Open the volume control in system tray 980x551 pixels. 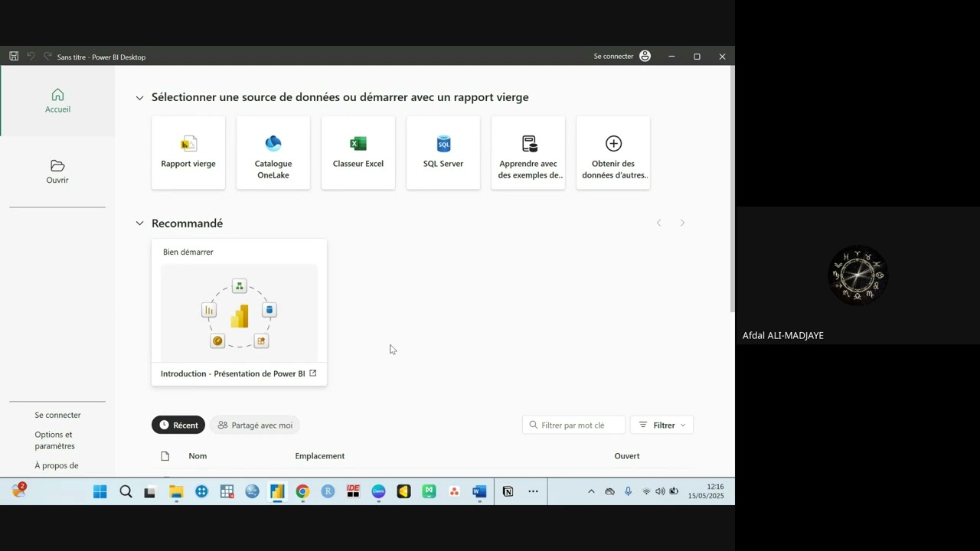click(x=660, y=491)
